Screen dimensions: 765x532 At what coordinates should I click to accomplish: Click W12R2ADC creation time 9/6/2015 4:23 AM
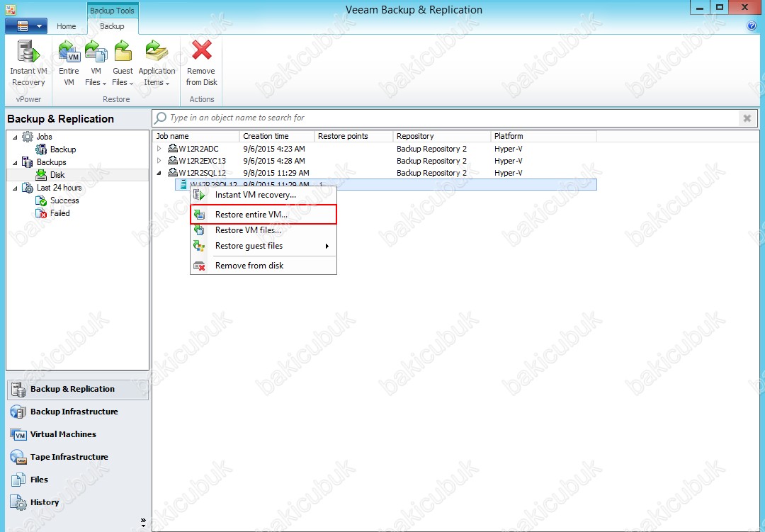(x=274, y=148)
